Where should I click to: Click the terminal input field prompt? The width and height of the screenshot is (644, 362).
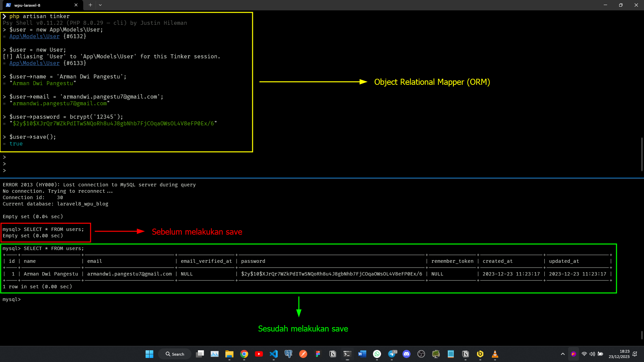tap(24, 299)
